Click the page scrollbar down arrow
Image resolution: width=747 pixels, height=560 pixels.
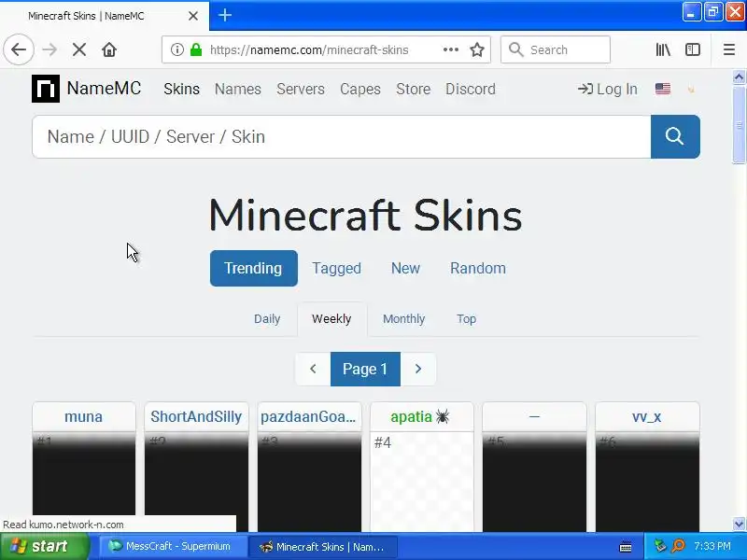[739, 525]
